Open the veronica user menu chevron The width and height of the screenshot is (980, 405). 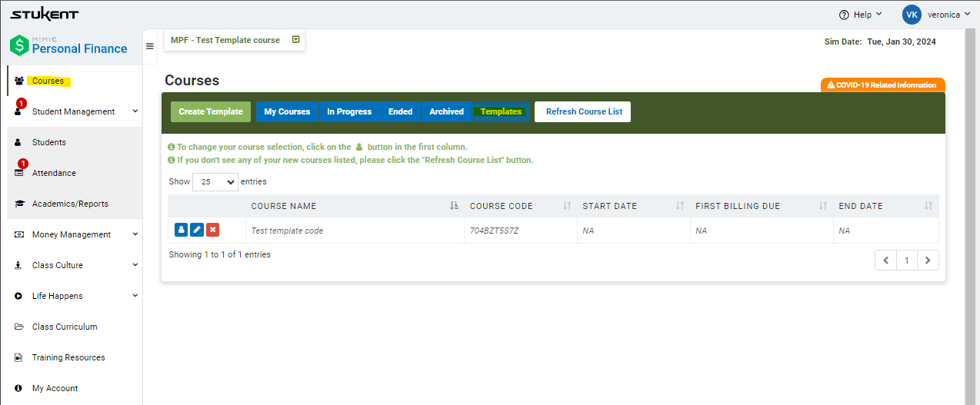[x=968, y=15]
